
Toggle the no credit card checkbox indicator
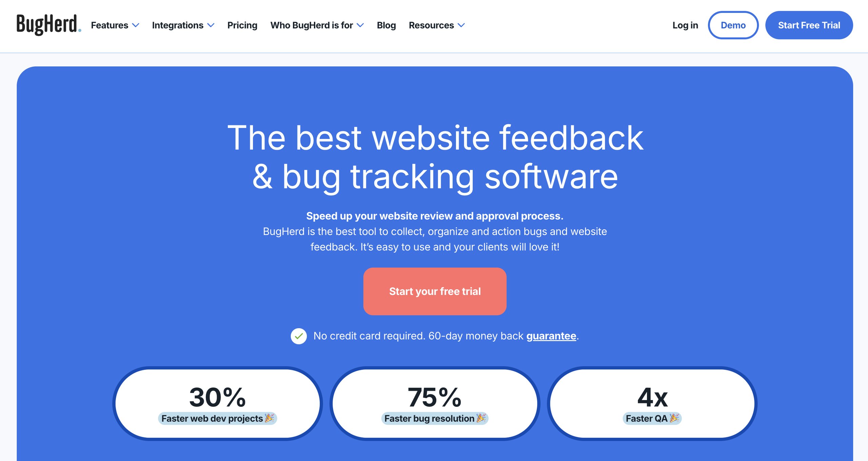(x=299, y=335)
